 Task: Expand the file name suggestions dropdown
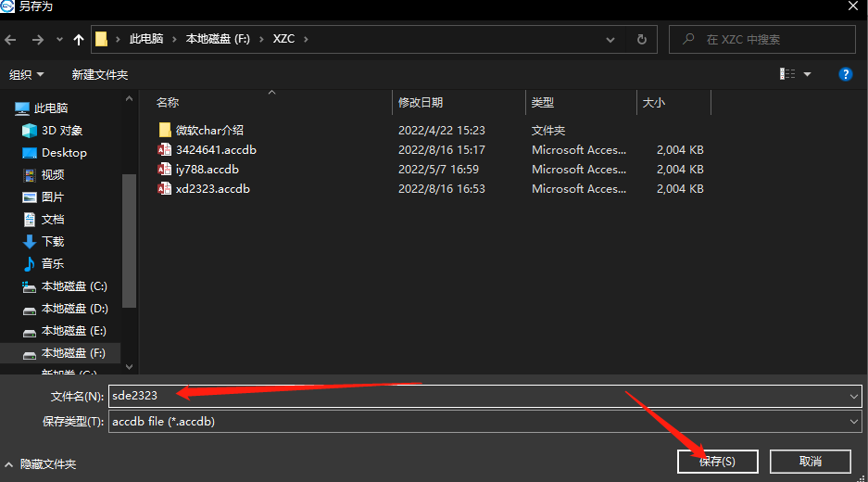(x=853, y=396)
